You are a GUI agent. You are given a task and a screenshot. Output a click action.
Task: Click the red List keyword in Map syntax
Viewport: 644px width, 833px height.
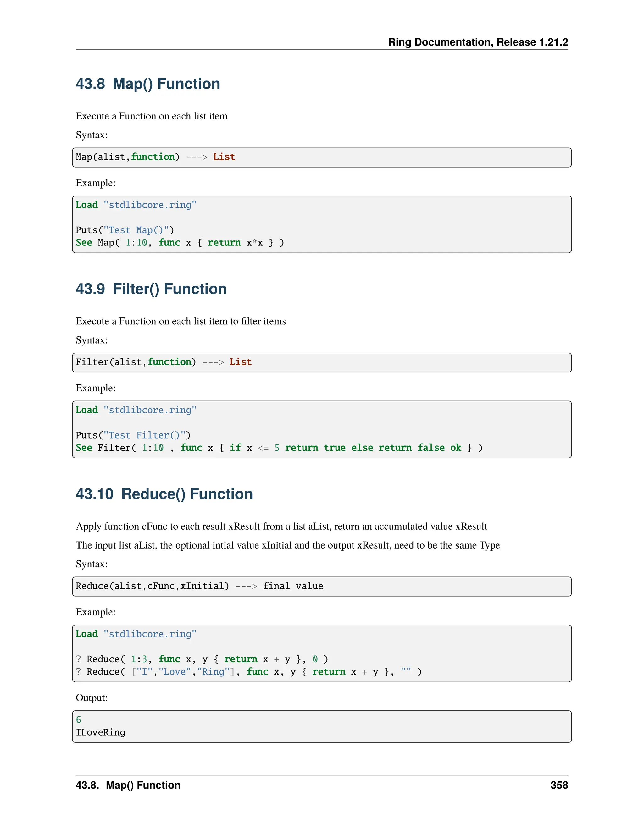[x=224, y=157]
